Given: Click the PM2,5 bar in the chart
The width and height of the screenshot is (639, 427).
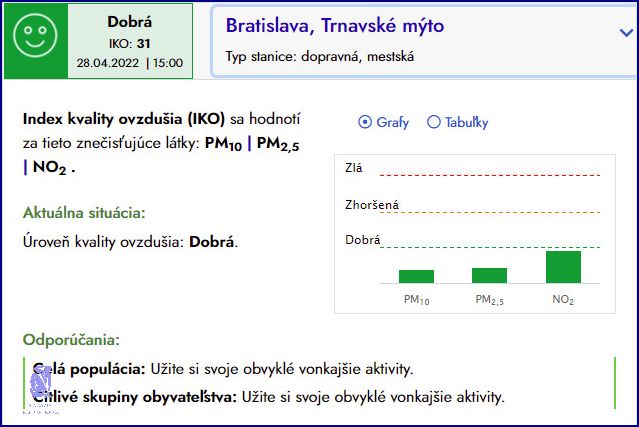Looking at the screenshot, I should click(x=489, y=275).
